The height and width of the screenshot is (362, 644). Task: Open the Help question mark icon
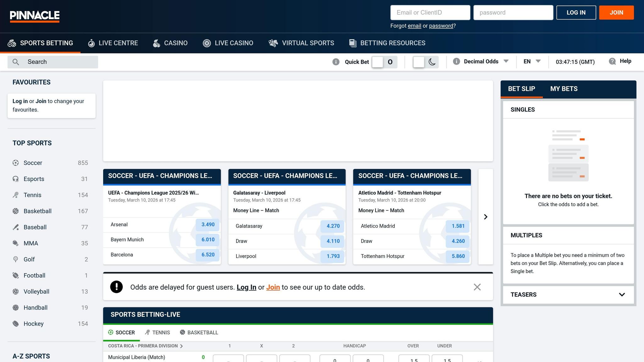pos(612,61)
